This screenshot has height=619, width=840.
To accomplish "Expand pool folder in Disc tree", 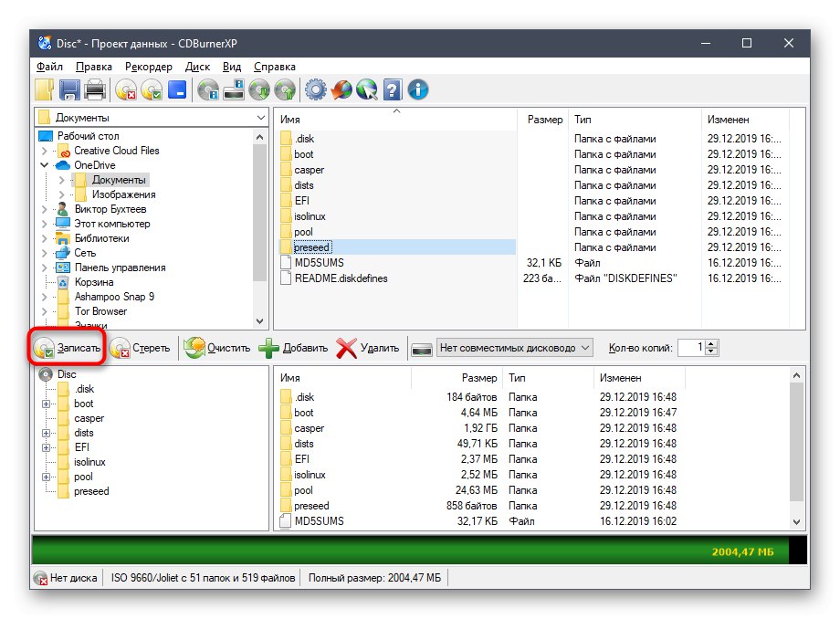I will tap(46, 477).
